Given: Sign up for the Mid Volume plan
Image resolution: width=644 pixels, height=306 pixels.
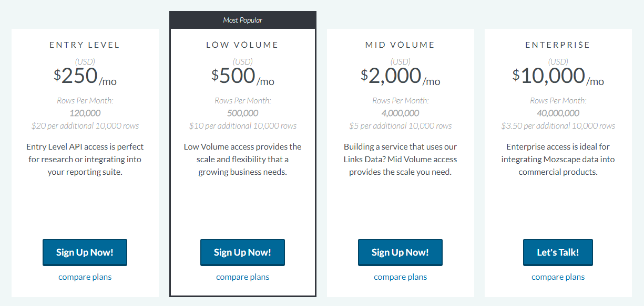Looking at the screenshot, I should [x=400, y=252].
